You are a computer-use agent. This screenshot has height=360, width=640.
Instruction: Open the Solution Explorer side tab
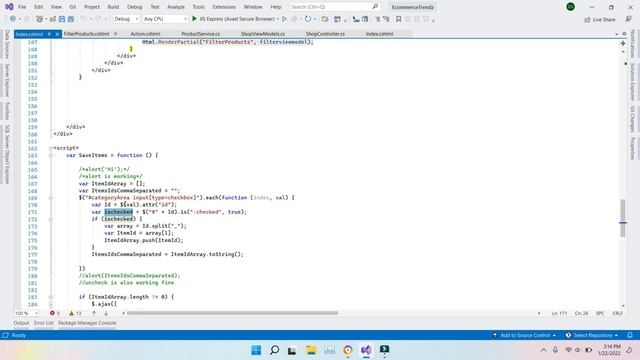[632, 82]
